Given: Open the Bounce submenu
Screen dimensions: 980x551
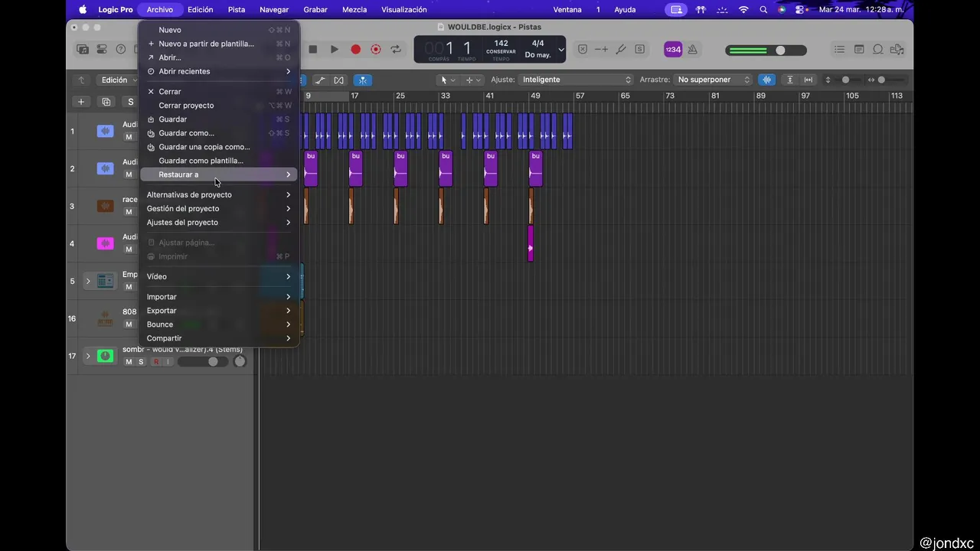Looking at the screenshot, I should (219, 324).
